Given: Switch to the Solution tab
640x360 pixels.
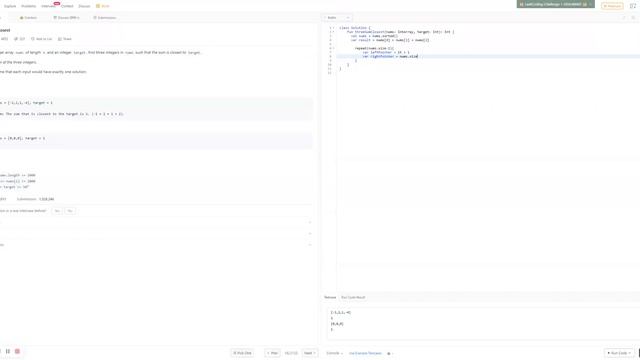Looking at the screenshot, I should coord(28,18).
